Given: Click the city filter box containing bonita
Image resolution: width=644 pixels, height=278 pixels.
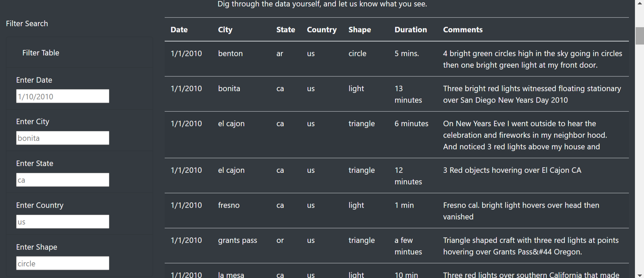Looking at the screenshot, I should click(62, 138).
